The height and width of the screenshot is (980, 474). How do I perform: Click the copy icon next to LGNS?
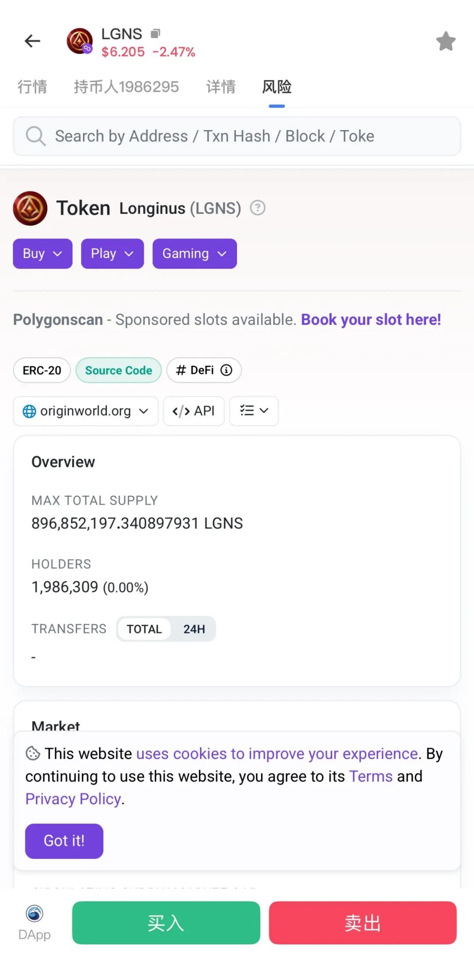(x=154, y=33)
